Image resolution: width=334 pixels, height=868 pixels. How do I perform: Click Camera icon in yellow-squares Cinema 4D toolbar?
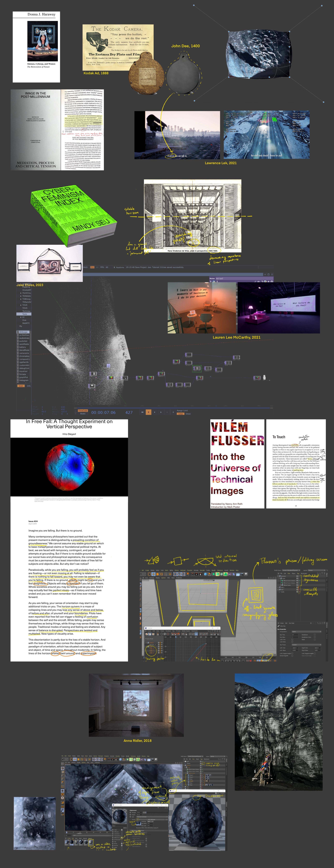point(242,574)
